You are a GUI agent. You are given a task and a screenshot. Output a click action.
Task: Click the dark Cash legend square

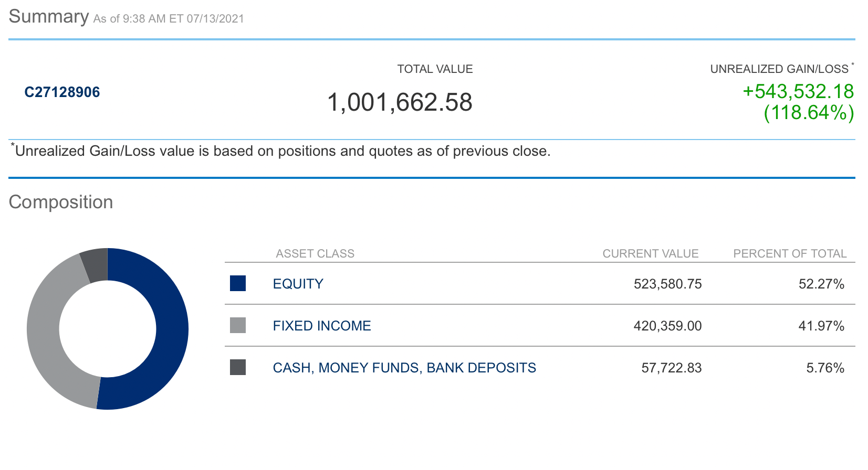point(237,368)
